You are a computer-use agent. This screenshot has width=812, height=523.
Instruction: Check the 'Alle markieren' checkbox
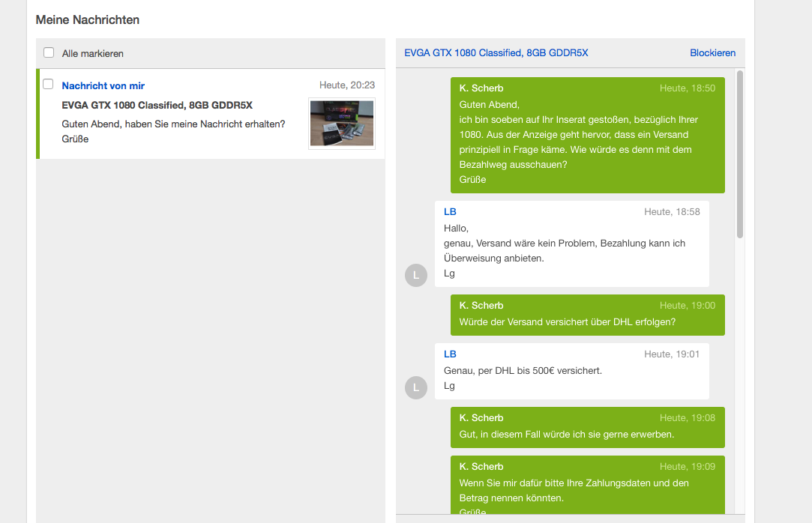point(49,52)
